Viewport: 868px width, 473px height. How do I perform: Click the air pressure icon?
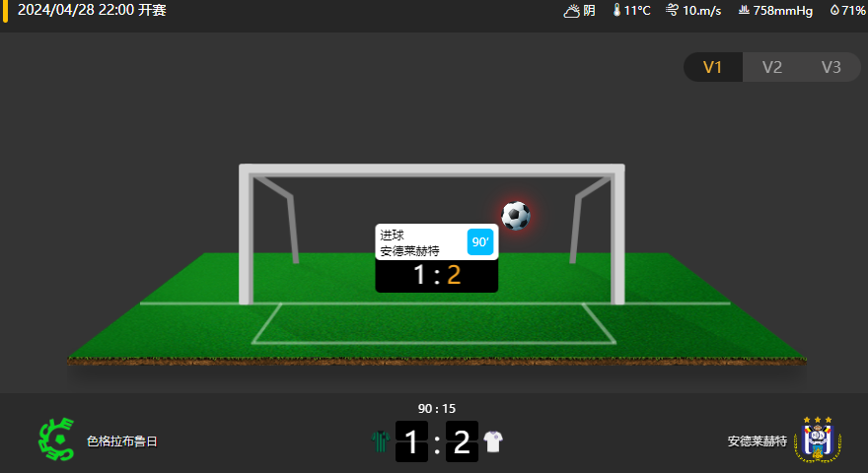[744, 10]
